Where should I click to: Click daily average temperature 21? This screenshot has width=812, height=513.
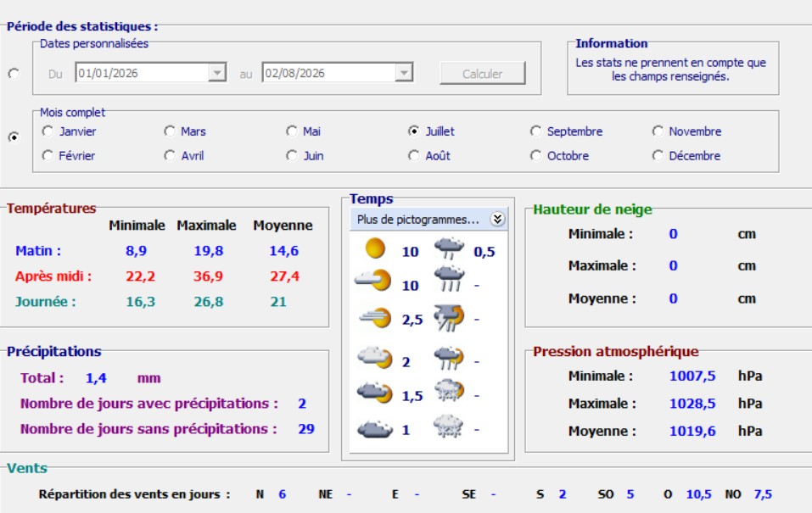278,302
